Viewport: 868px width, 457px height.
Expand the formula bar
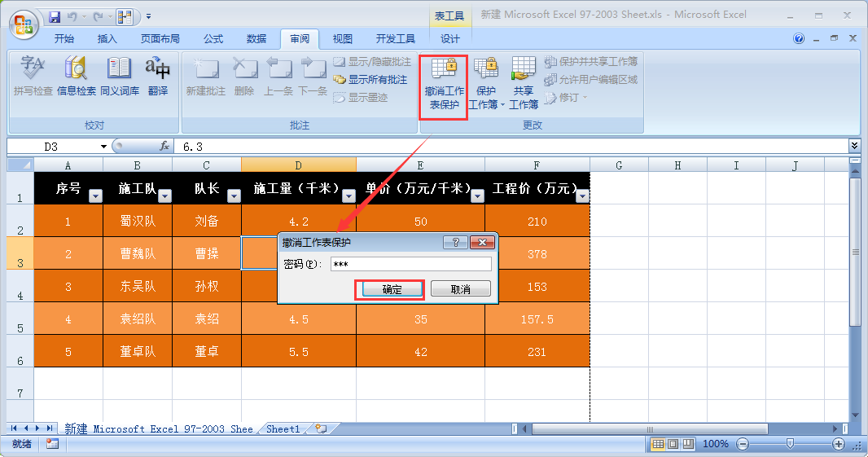(x=854, y=146)
